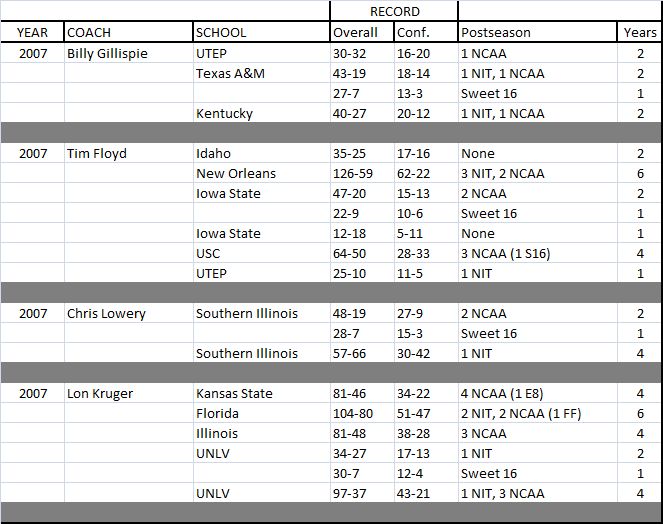The width and height of the screenshot is (663, 524).
Task: Click the Postseason column header
Action: tap(537, 32)
